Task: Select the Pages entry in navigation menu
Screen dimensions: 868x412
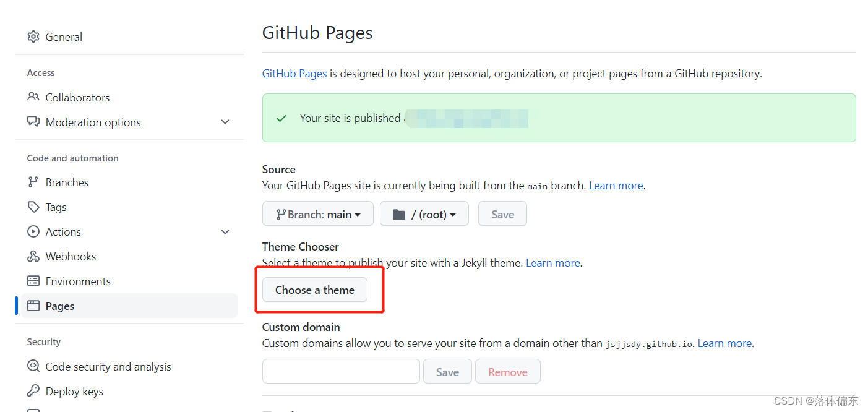Action: pyautogui.click(x=60, y=306)
